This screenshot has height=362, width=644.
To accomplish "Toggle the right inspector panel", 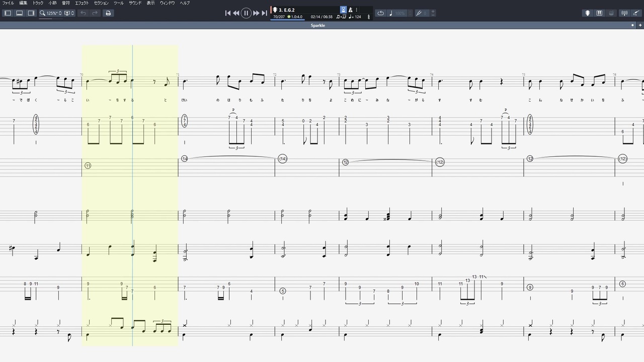I will point(31,13).
